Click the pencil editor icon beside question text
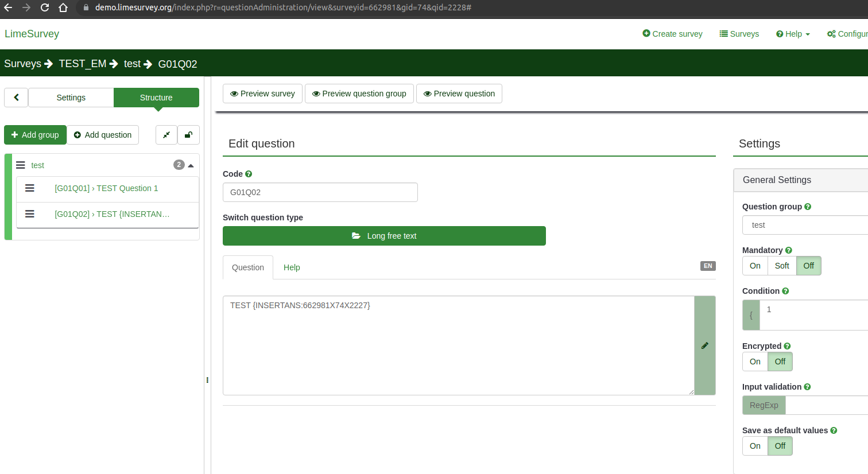 704,345
